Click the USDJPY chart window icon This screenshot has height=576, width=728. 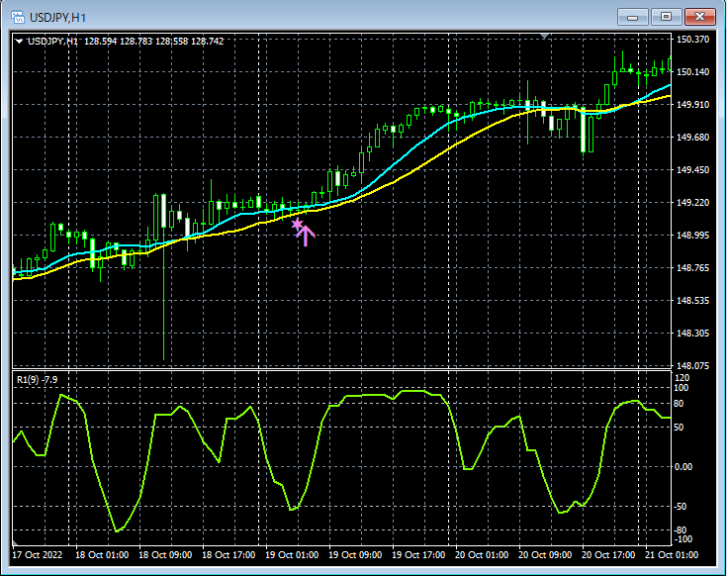pos(18,18)
